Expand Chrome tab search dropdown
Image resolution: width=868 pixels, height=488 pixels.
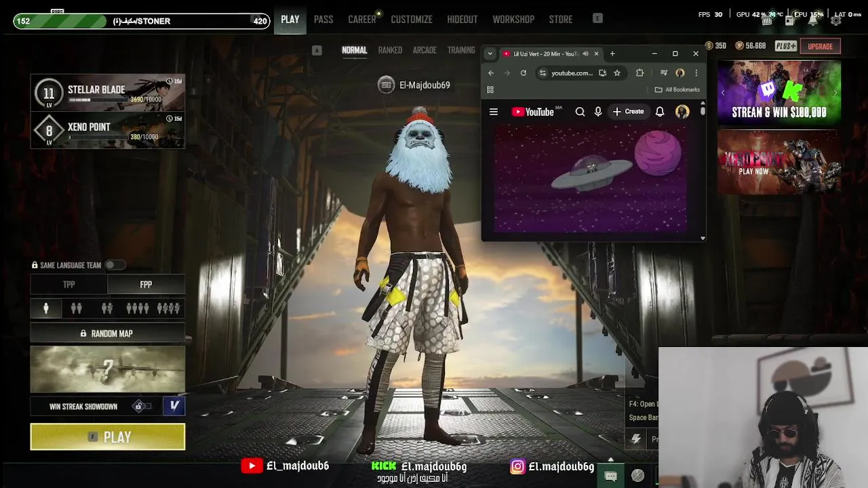click(x=490, y=54)
